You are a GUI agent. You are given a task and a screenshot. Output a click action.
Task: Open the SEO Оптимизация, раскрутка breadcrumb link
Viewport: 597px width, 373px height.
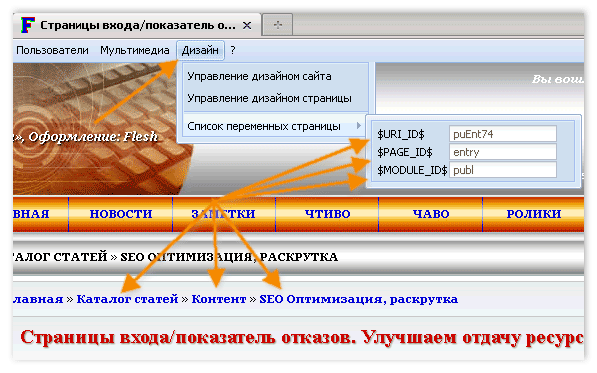click(x=358, y=300)
